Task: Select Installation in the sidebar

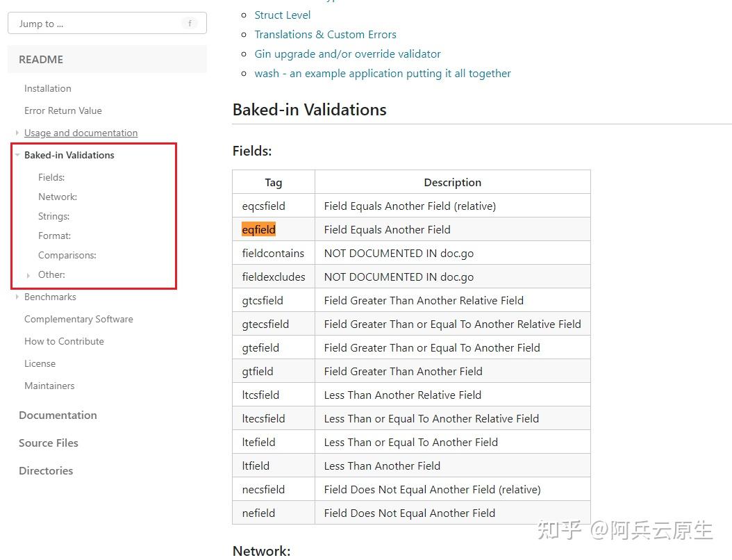Action: pos(47,88)
